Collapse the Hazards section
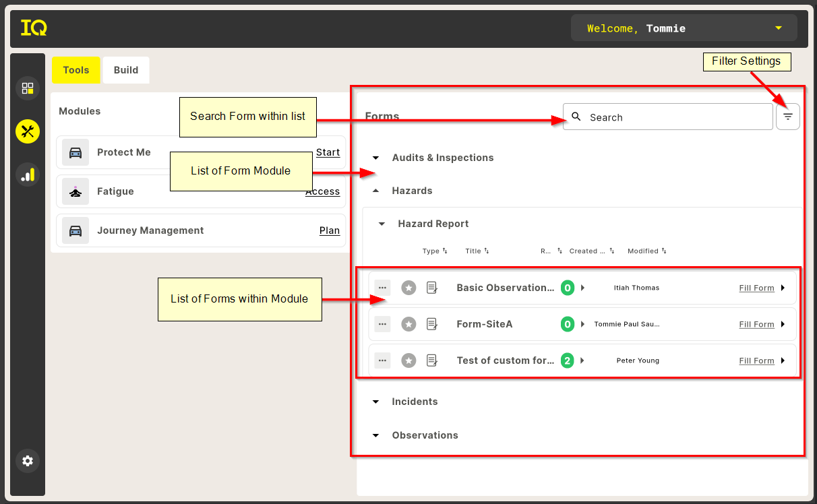The width and height of the screenshot is (817, 504). click(x=376, y=191)
